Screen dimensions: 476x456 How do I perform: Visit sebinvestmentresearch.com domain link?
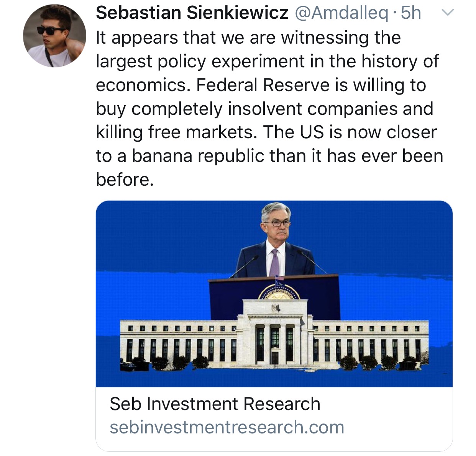tap(227, 427)
